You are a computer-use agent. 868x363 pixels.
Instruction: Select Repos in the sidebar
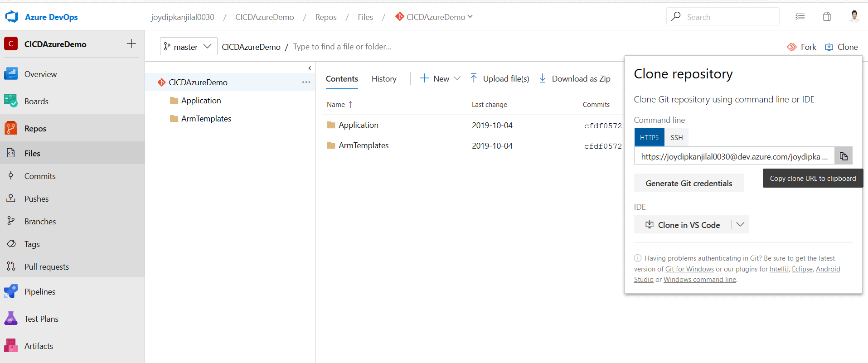pos(73,128)
